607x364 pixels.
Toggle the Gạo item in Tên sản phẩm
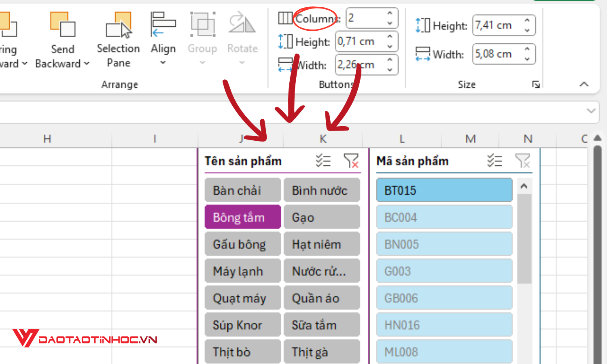321,217
